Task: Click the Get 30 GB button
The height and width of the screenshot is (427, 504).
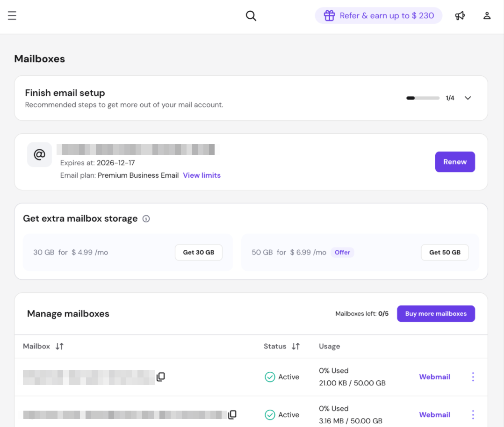Action: pyautogui.click(x=198, y=253)
